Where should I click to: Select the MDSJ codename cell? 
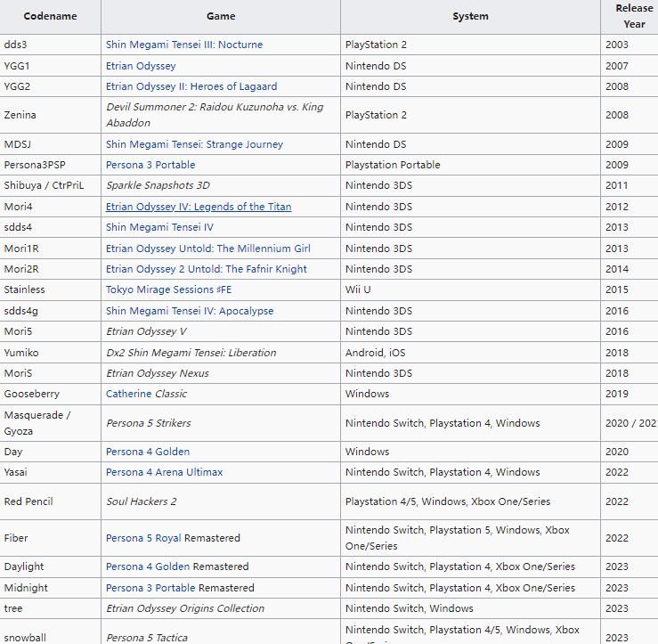[51, 144]
